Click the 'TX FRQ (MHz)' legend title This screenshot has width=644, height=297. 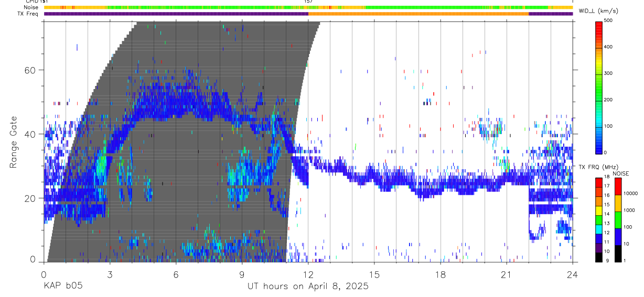598,167
